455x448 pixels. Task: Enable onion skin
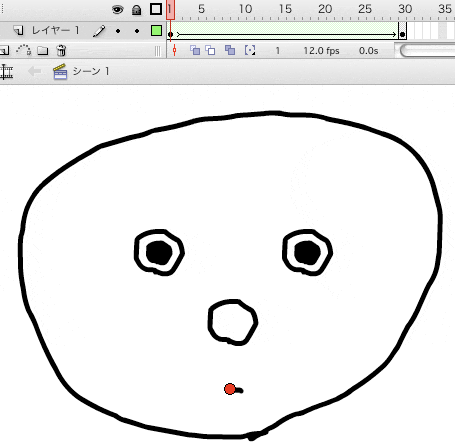(195, 50)
